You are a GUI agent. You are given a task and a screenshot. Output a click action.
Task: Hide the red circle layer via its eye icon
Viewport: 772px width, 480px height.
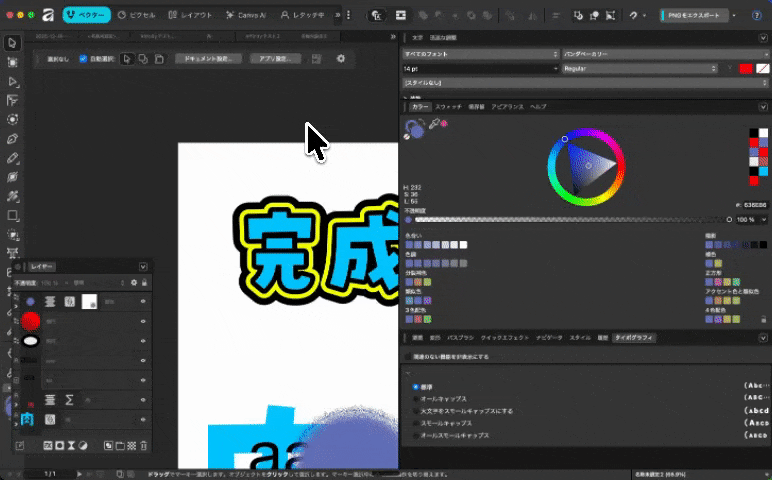[x=142, y=321]
